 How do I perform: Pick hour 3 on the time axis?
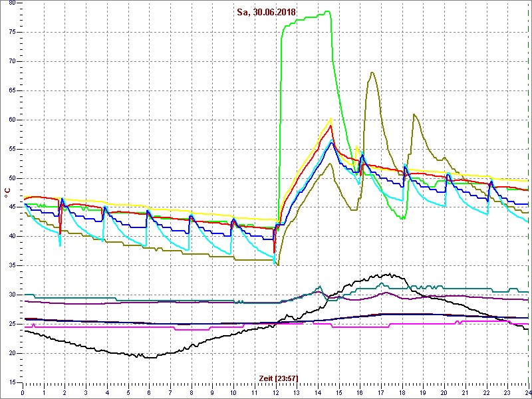coord(86,392)
